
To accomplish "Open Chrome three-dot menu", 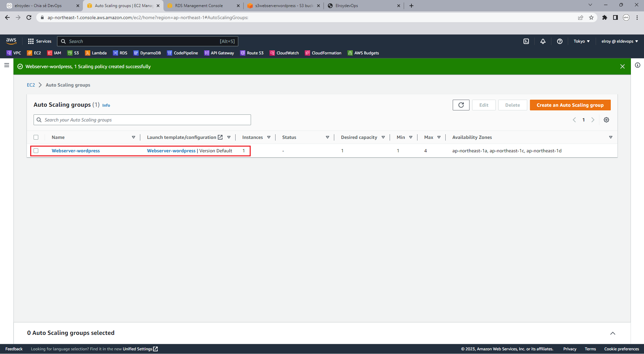I will (x=637, y=17).
